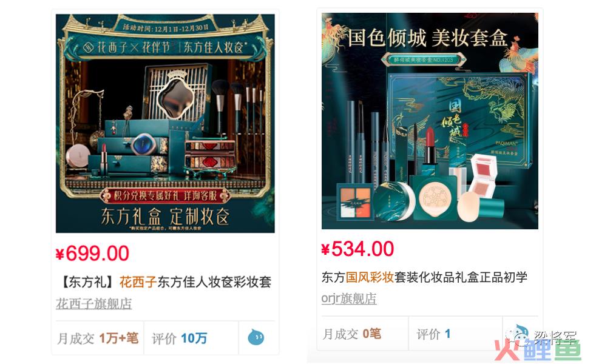
Task: View 评价 10万 reviews
Action: (180, 338)
